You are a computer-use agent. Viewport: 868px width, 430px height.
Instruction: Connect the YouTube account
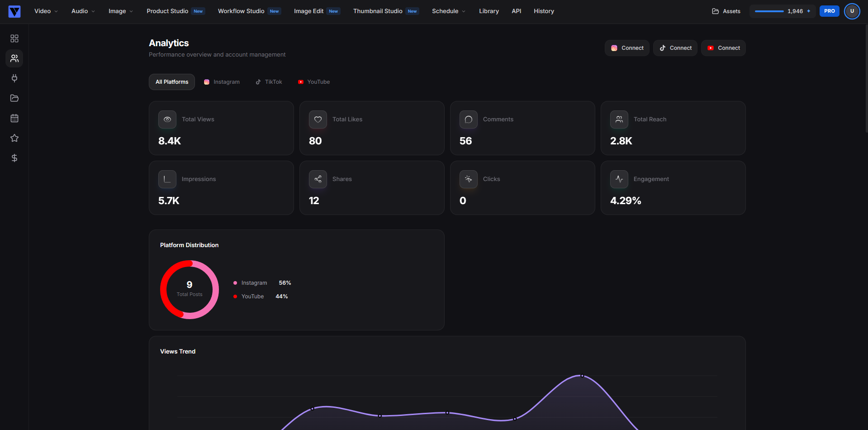pos(723,48)
